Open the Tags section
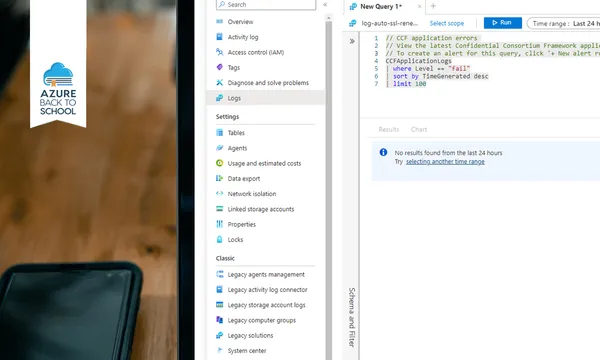Viewport: 600px width, 360px height. click(234, 68)
